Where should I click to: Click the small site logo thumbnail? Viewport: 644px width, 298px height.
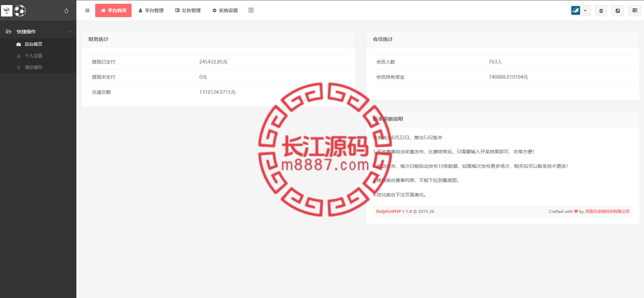tap(7, 11)
